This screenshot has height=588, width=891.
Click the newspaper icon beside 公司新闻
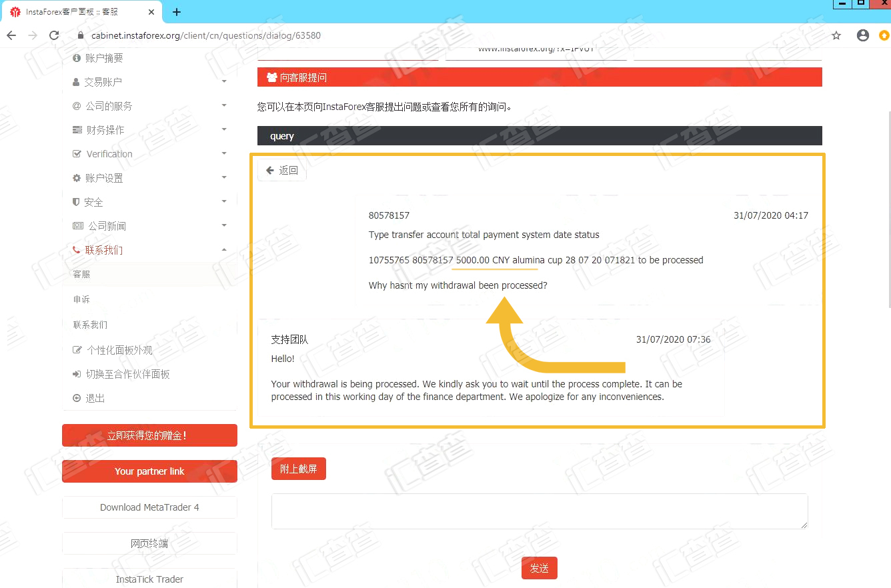(x=78, y=226)
